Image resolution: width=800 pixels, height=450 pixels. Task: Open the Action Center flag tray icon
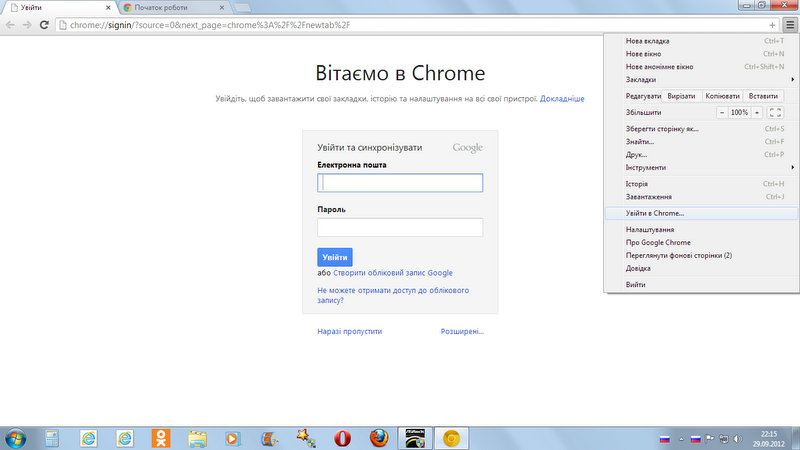(710, 439)
